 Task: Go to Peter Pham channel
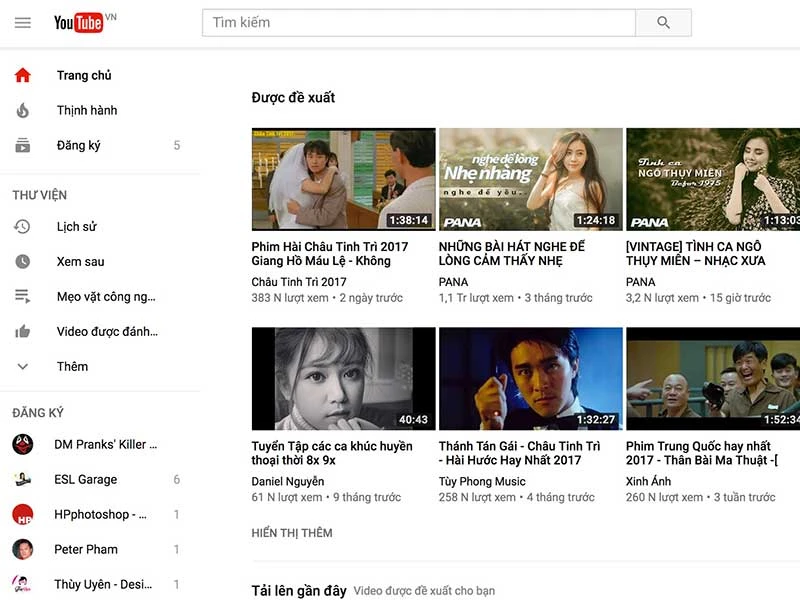pos(86,549)
